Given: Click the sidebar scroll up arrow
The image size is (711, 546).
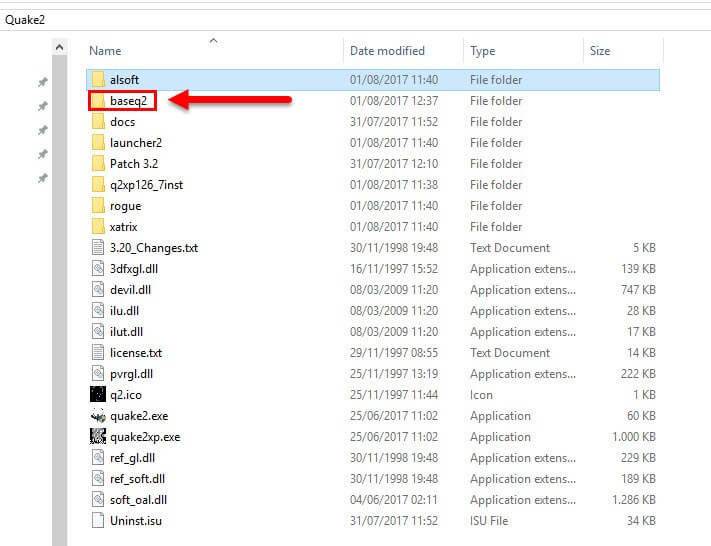Looking at the screenshot, I should click(59, 47).
